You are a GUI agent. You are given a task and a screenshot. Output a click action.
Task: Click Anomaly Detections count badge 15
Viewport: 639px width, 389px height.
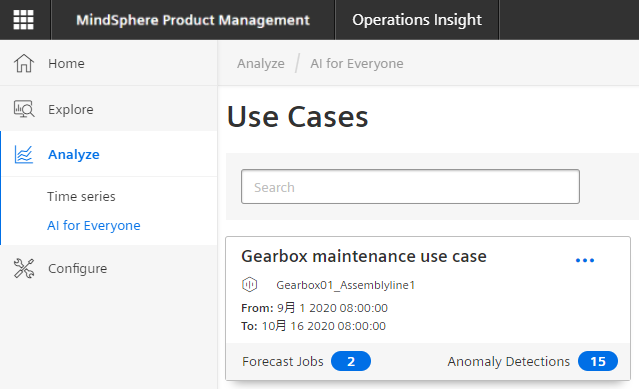[x=598, y=361]
